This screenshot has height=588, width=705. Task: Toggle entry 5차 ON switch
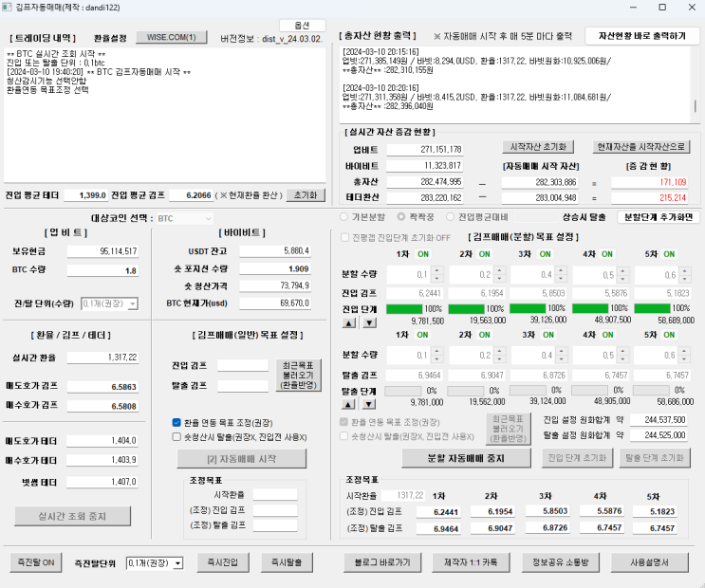pyautogui.click(x=669, y=254)
